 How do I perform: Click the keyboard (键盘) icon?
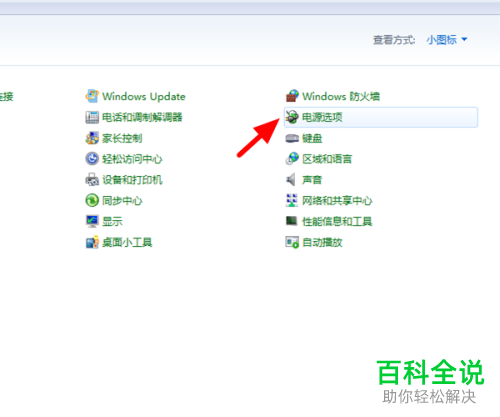[292, 138]
